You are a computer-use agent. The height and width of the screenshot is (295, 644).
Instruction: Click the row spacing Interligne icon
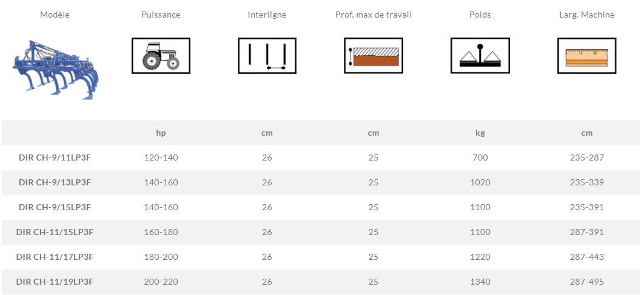267,56
